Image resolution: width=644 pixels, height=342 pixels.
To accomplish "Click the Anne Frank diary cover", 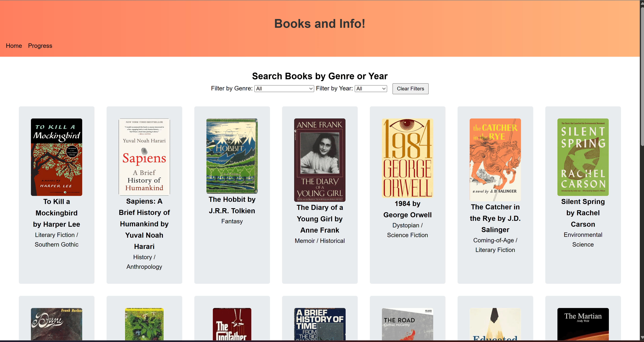I will (x=320, y=160).
